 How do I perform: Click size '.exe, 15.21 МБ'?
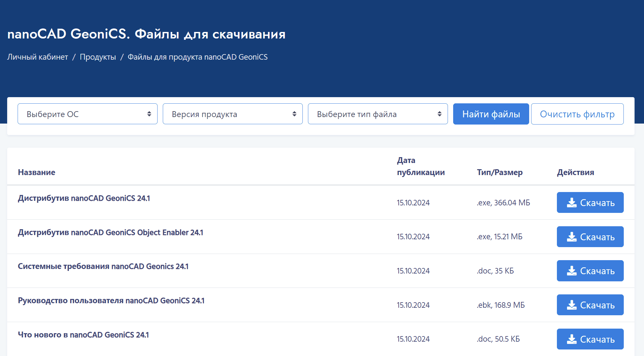[499, 237]
